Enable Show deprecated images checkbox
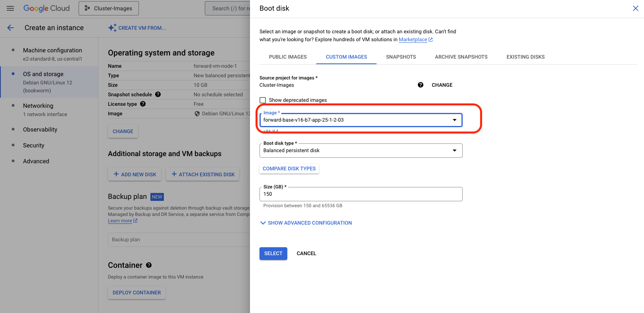Screen dimensions: 644x313 click(263, 100)
